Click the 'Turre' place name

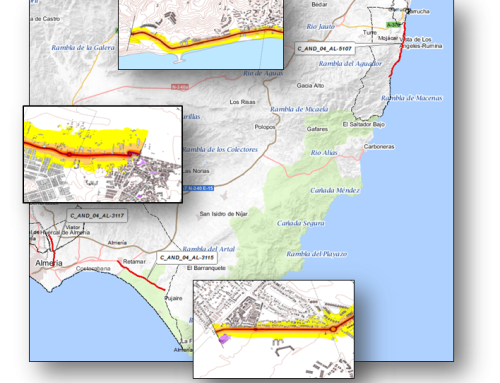[370, 32]
